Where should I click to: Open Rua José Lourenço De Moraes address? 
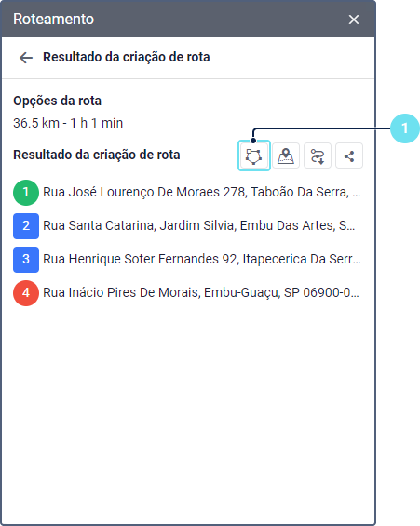click(201, 192)
